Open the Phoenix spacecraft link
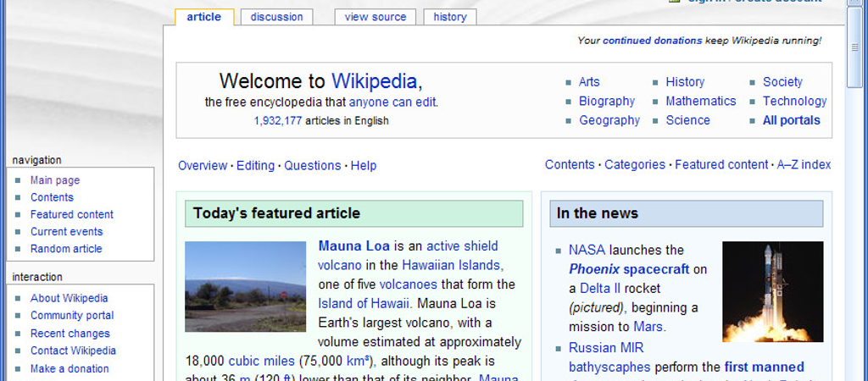This screenshot has width=868, height=381. [x=629, y=269]
